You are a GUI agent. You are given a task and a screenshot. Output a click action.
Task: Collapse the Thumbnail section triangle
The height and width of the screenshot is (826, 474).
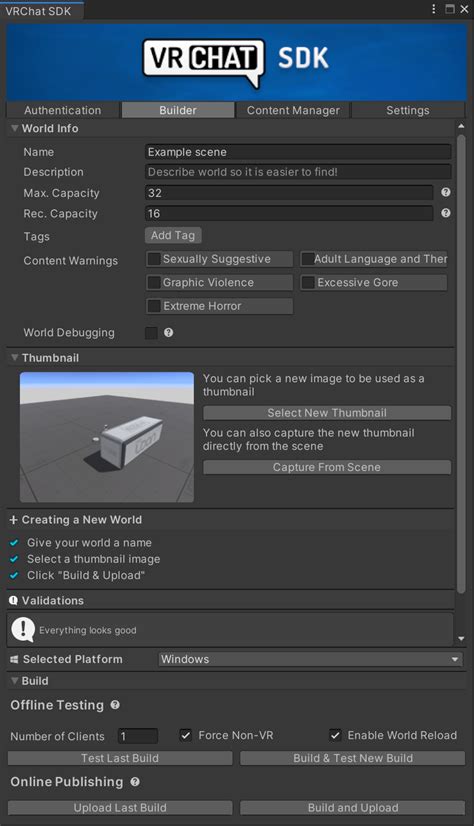coord(15,358)
